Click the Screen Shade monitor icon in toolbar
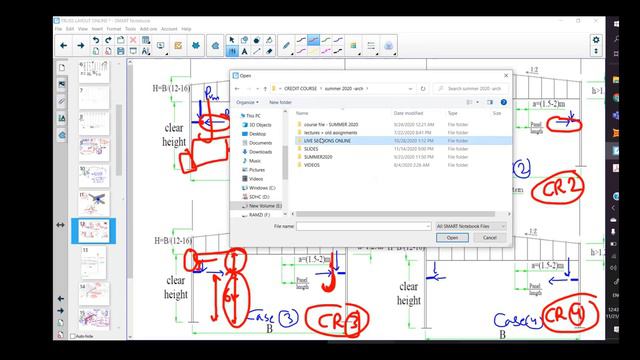 [x=133, y=51]
